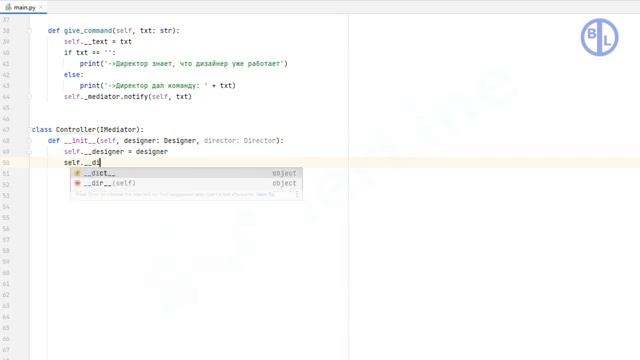640x360 pixels.
Task: Close the main.py tab
Action: (x=41, y=7)
